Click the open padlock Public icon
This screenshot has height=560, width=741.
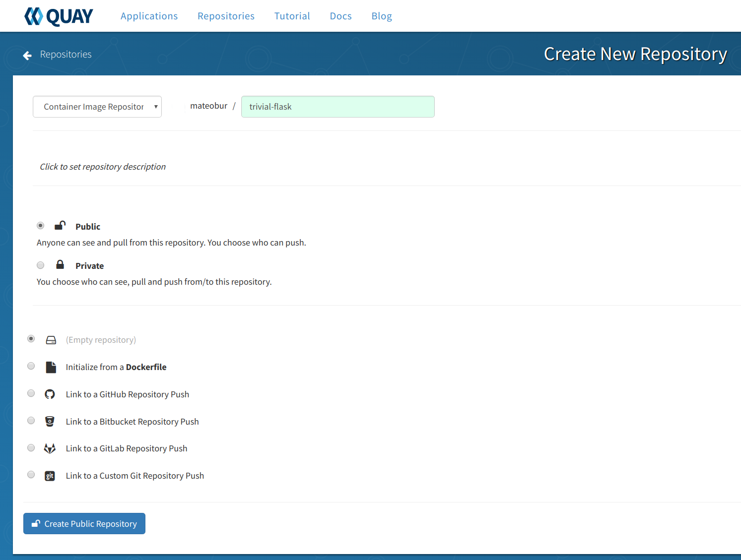point(60,226)
